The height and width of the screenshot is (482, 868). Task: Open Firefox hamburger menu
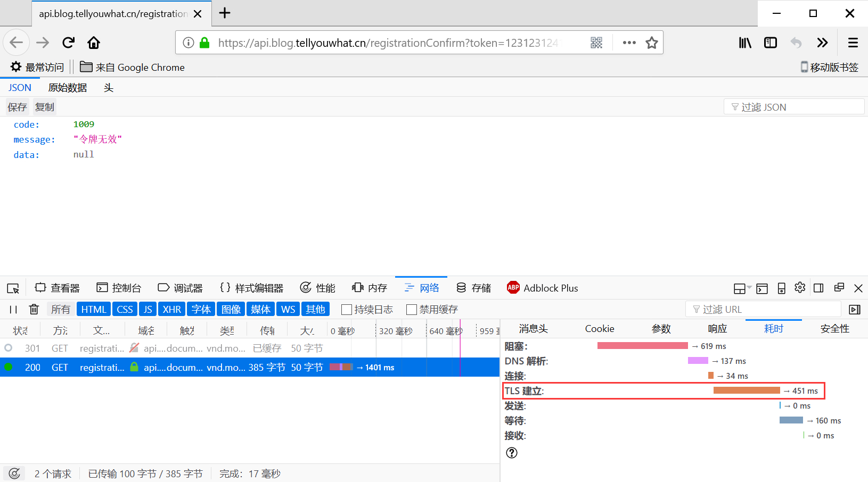point(853,43)
